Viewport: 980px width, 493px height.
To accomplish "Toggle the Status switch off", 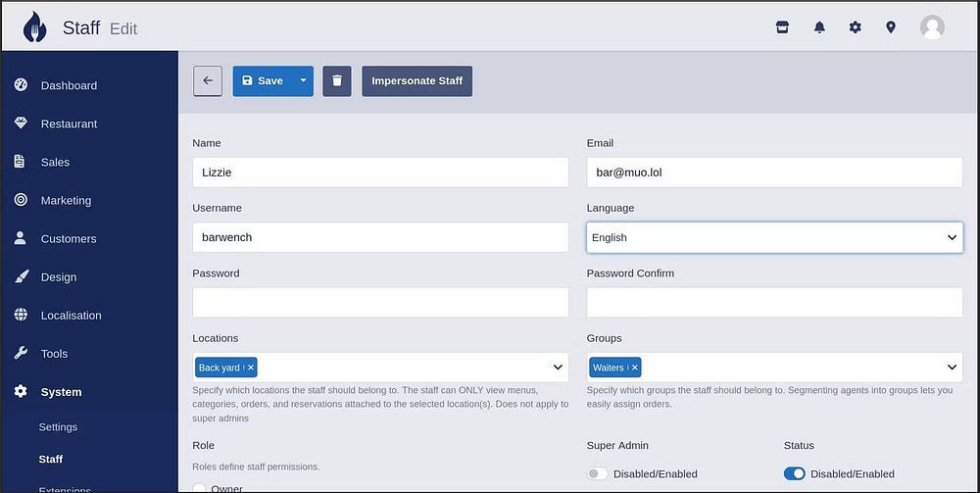I will pyautogui.click(x=795, y=474).
